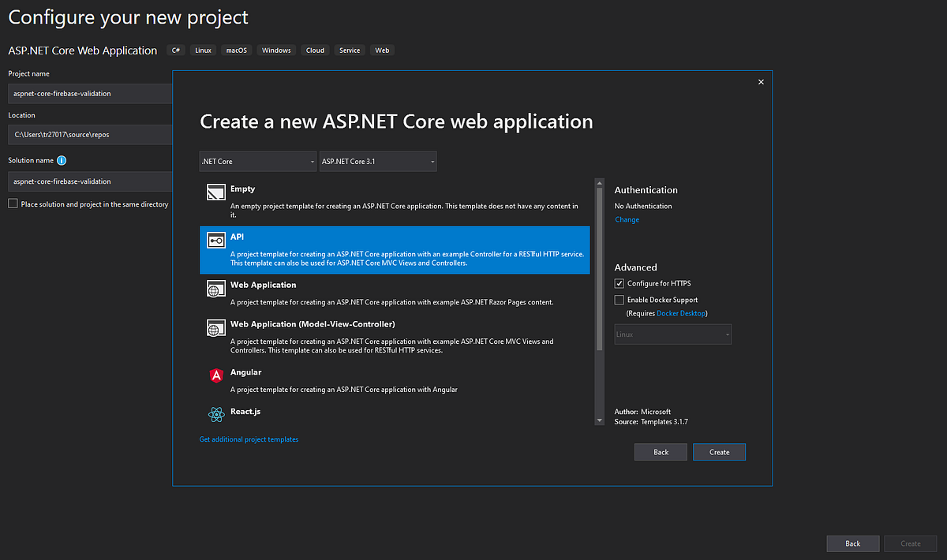
Task: Click Change under Authentication
Action: (627, 219)
